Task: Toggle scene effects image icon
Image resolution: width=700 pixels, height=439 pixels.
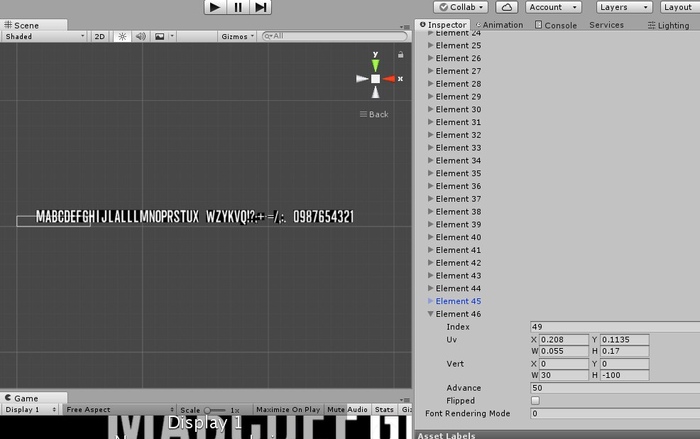Action: [x=159, y=37]
